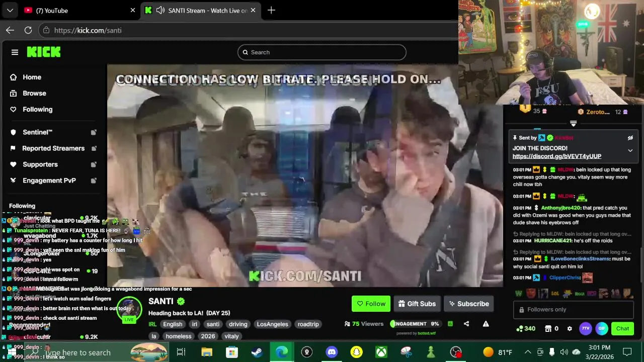
Task: Go back in the browser
Action: point(10,30)
